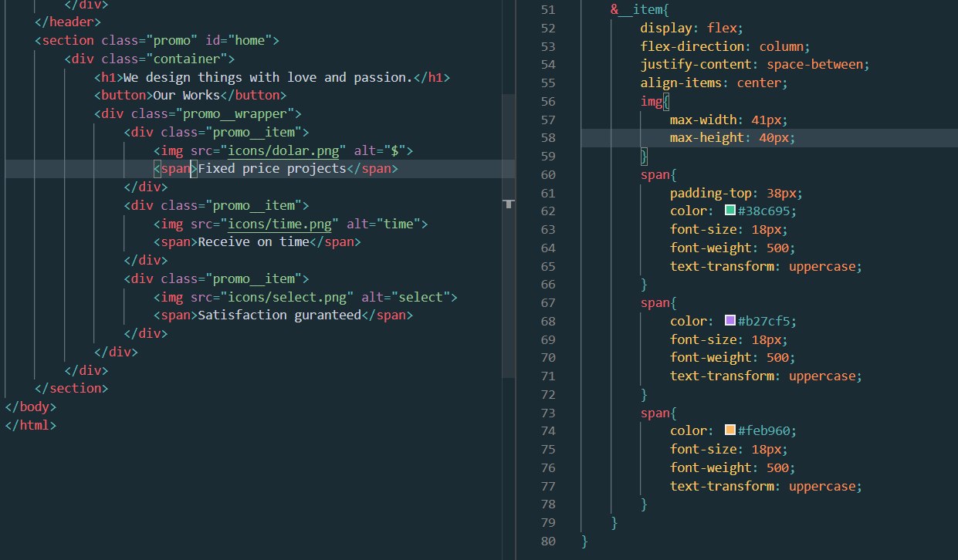Click the 'Satisfaction guranteed' span text
The width and height of the screenshot is (958, 560).
(x=279, y=315)
